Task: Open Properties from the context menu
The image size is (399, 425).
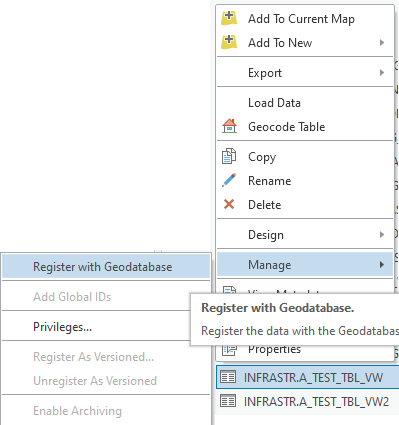Action: click(x=305, y=351)
